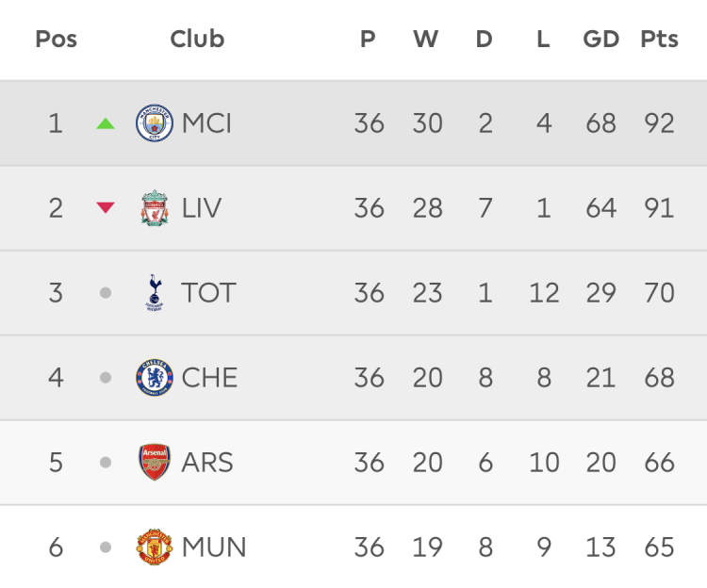Click the Liverpool club crest
The height and width of the screenshot is (588, 707).
pos(155,208)
